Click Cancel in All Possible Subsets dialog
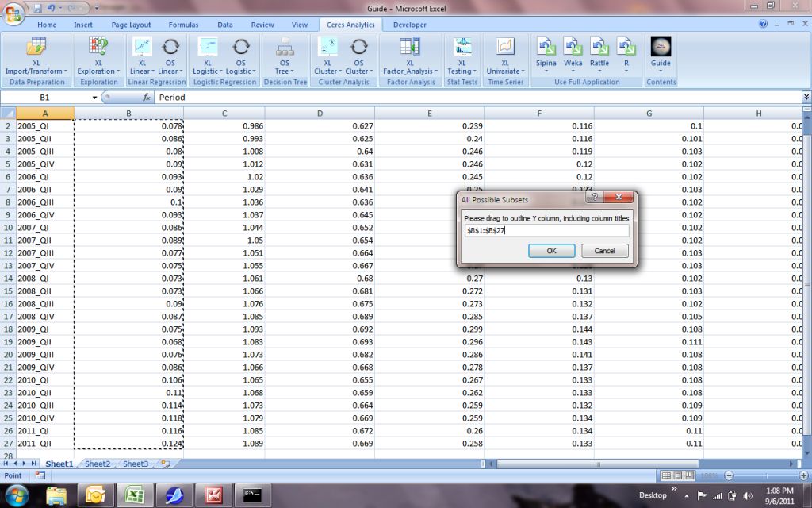 (604, 251)
